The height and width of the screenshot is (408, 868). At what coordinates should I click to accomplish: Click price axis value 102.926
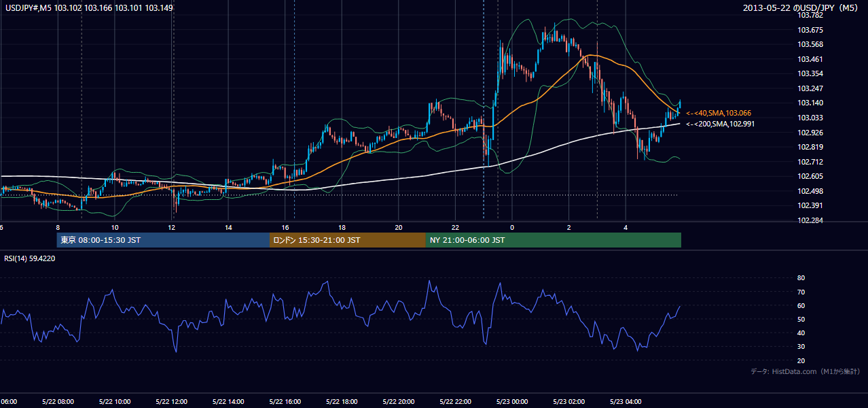pos(810,133)
